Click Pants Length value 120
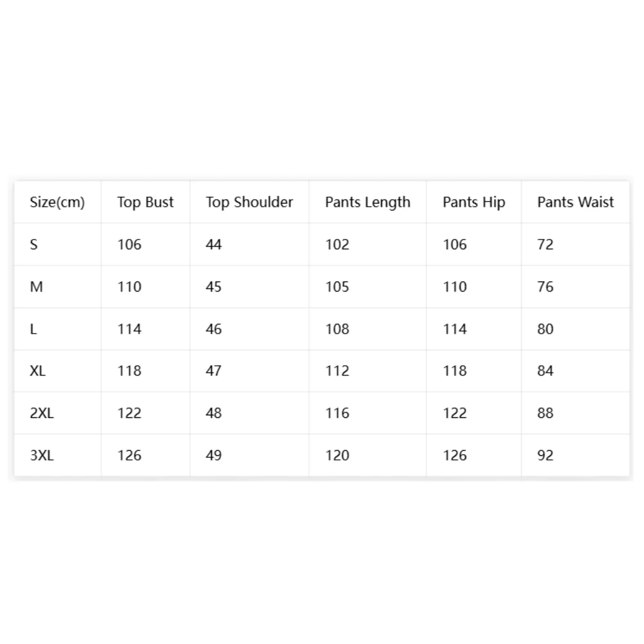Screen dimensions: 644x644 tap(337, 455)
